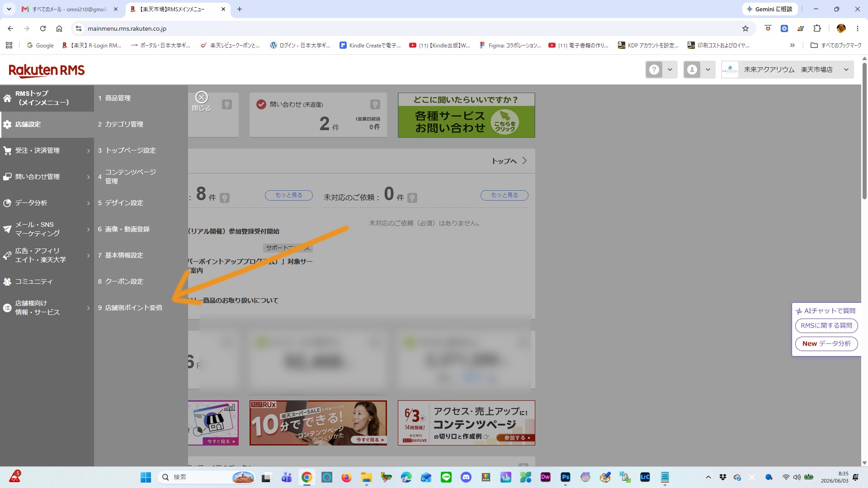Viewport: 868px width, 488px height.
Task: Open Discord from the taskbar
Action: 466,477
